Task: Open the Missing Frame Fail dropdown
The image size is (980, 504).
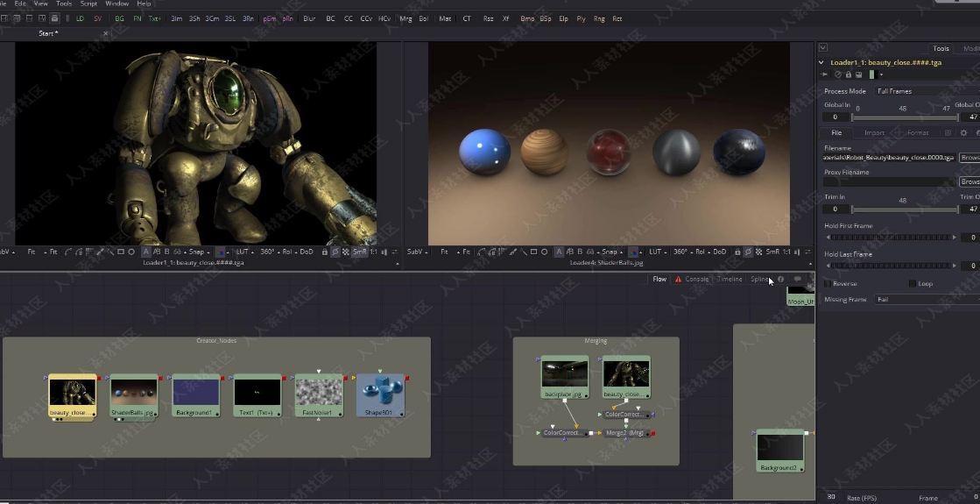Action: coord(927,300)
